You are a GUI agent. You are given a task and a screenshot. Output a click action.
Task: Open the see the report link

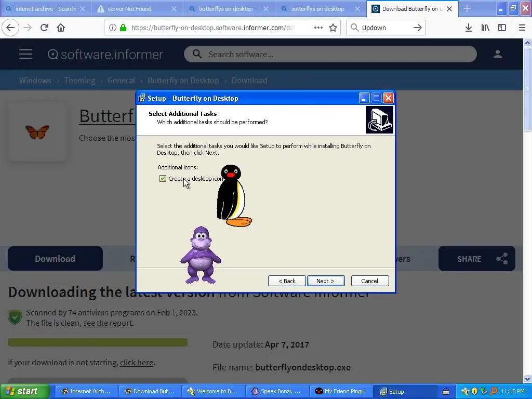pyautogui.click(x=108, y=323)
